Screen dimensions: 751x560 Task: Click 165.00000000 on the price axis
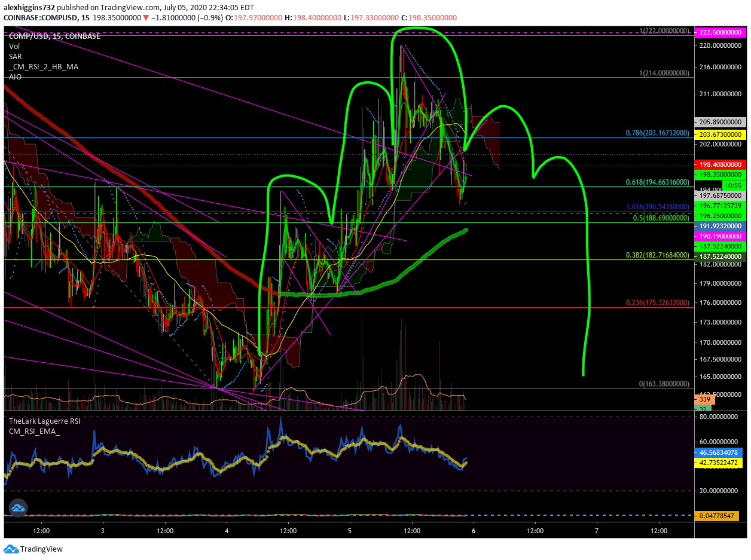(721, 377)
